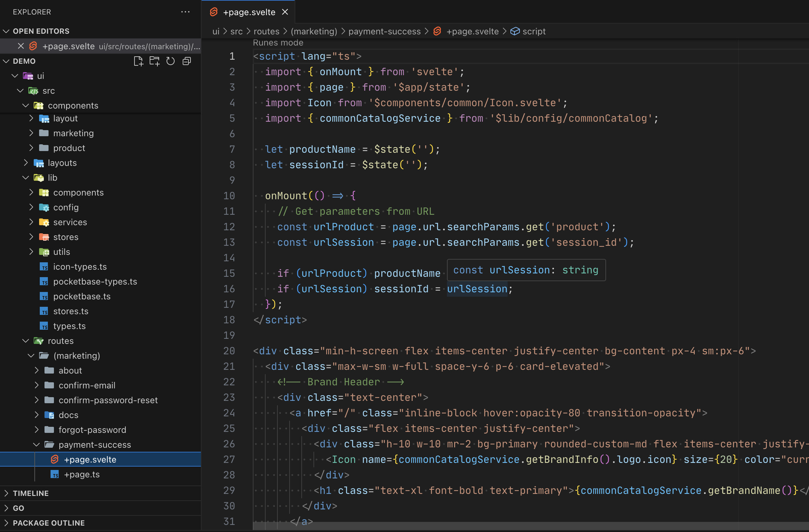Expand the confirm-email folder

pos(37,385)
